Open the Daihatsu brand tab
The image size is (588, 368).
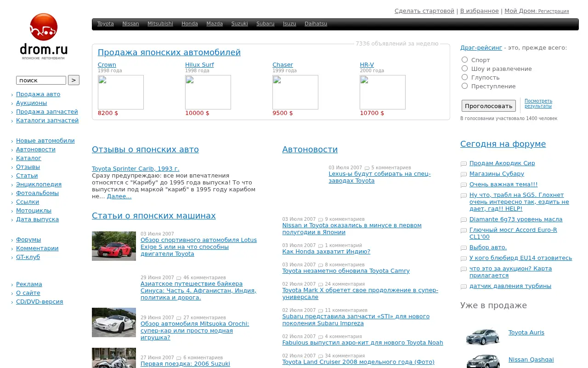coord(316,23)
